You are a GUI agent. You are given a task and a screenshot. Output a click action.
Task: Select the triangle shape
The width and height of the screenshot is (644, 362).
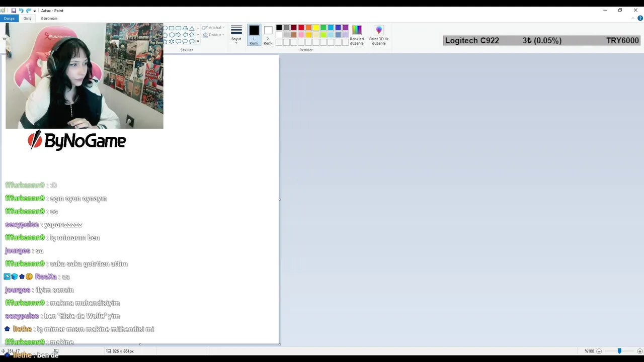pos(192,28)
